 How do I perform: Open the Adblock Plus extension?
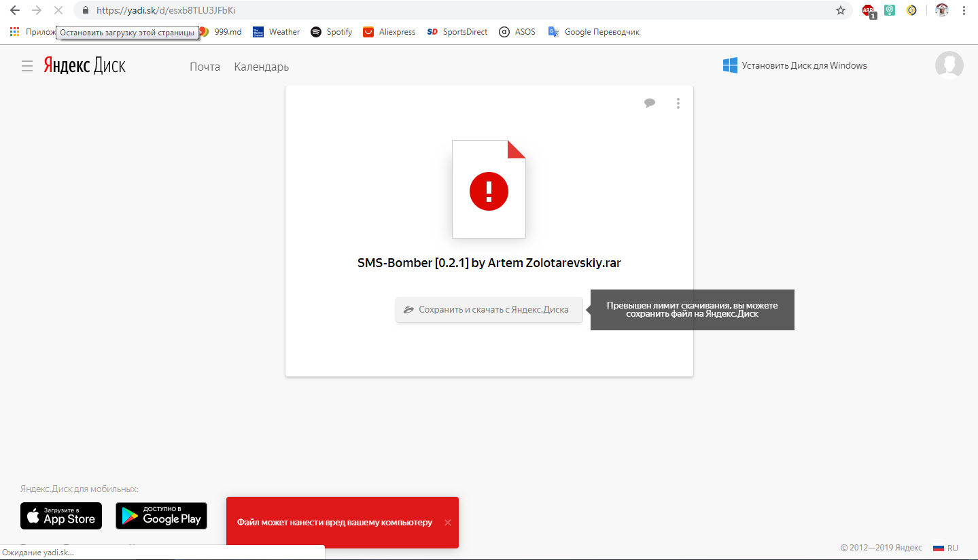point(868,10)
